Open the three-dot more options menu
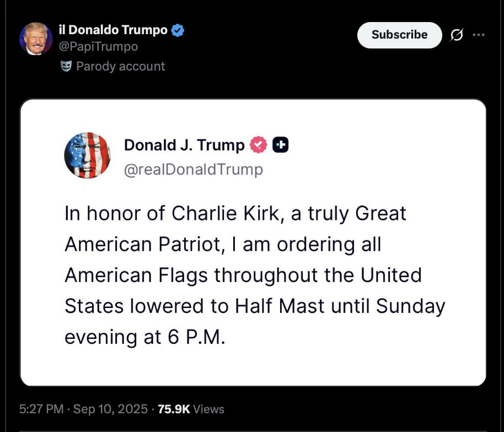 (479, 35)
